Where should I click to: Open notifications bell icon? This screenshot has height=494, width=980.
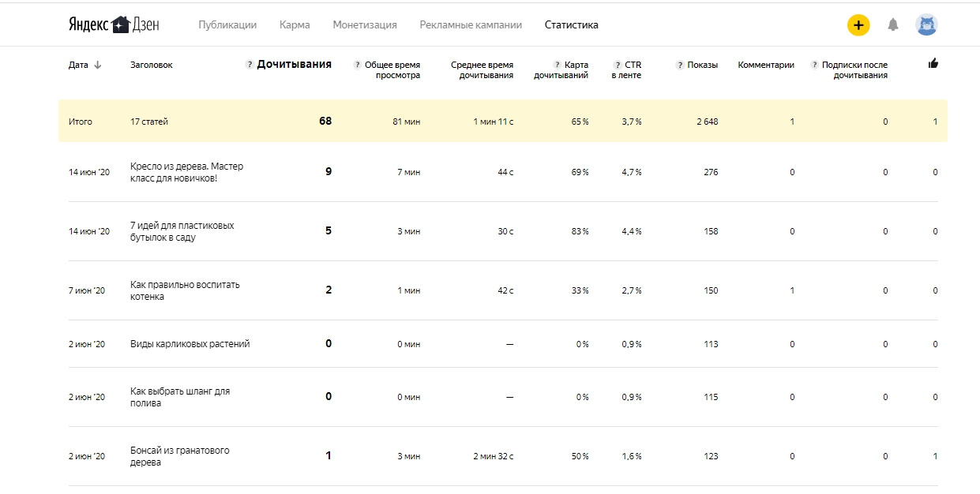[x=893, y=25]
